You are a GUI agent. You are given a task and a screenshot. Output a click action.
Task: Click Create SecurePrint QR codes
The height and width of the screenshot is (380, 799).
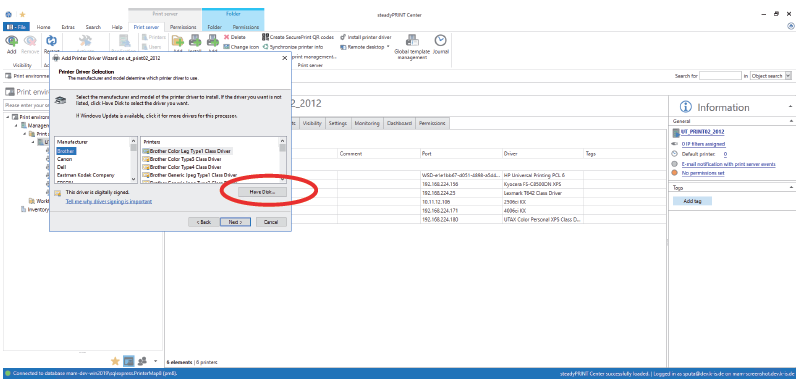click(x=298, y=37)
